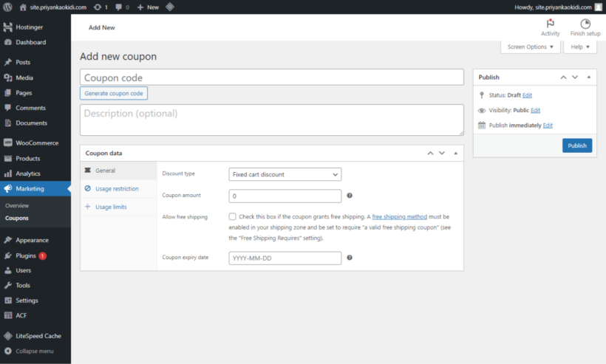Screen dimensions: 606x364
Task: Click the user avatar in top bar
Action: [x=599, y=7]
